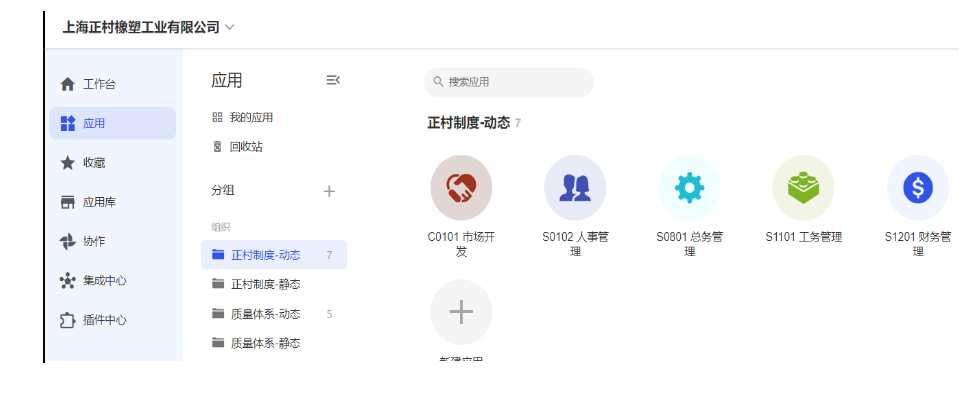The width and height of the screenshot is (959, 400).
Task: Open the S1201 财务管理 dollar icon
Action: click(x=917, y=187)
